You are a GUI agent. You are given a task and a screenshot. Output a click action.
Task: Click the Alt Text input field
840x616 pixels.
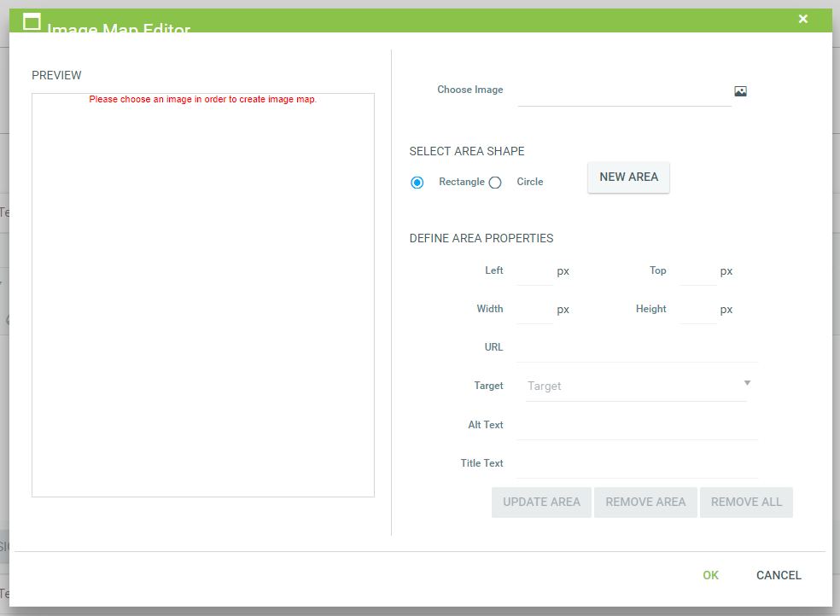click(x=636, y=426)
